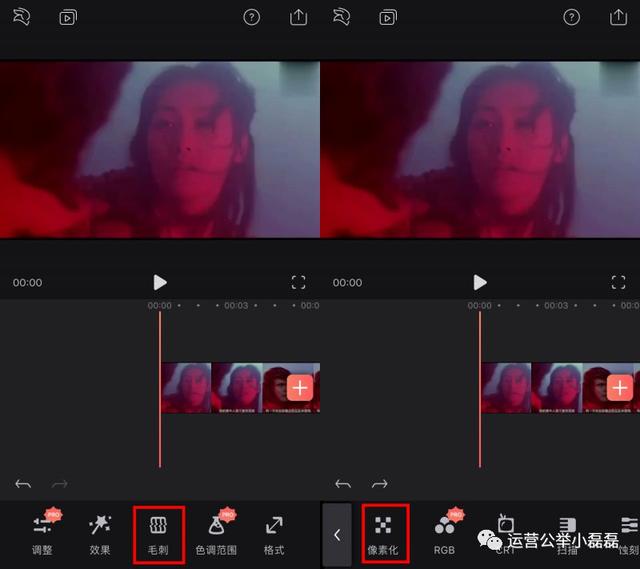This screenshot has width=640, height=569.
Task: Toggle fullscreen preview in left panel
Action: (x=299, y=282)
